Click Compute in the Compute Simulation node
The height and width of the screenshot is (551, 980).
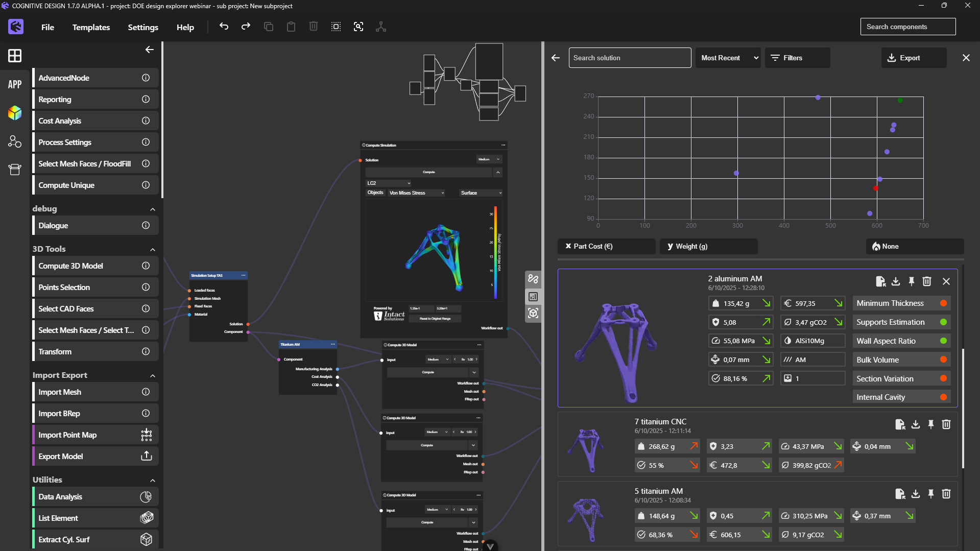pos(429,172)
